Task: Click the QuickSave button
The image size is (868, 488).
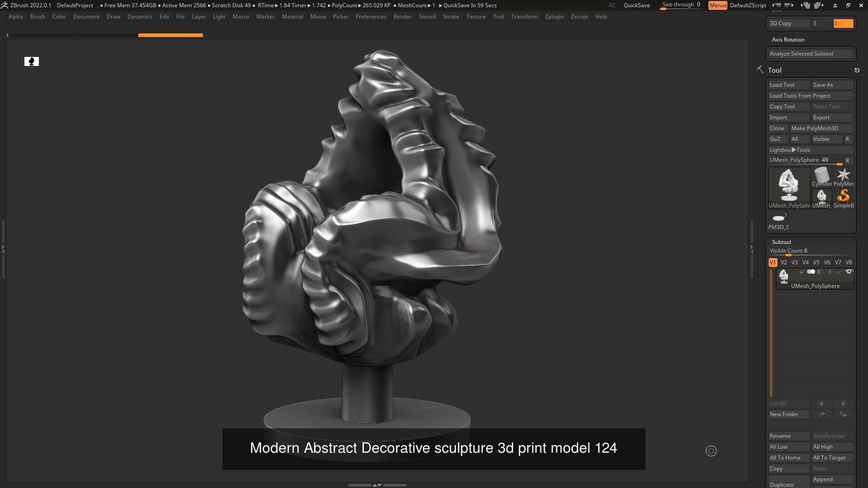Action: [637, 5]
